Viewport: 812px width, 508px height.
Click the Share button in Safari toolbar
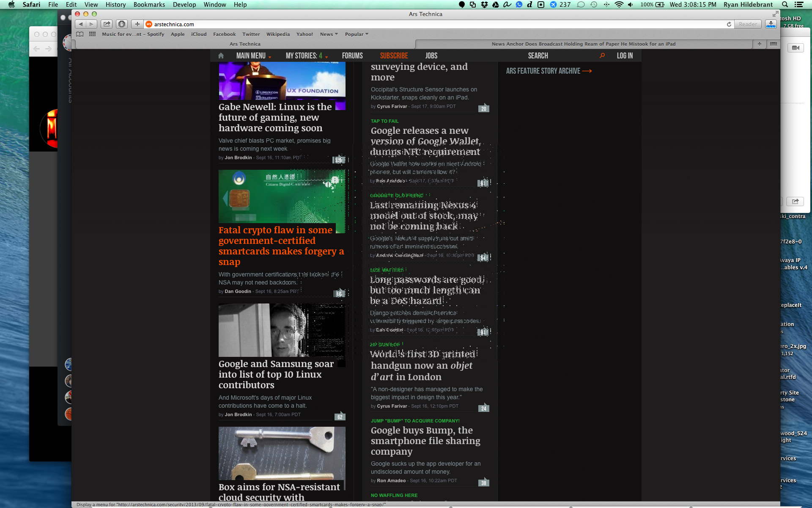tap(107, 24)
